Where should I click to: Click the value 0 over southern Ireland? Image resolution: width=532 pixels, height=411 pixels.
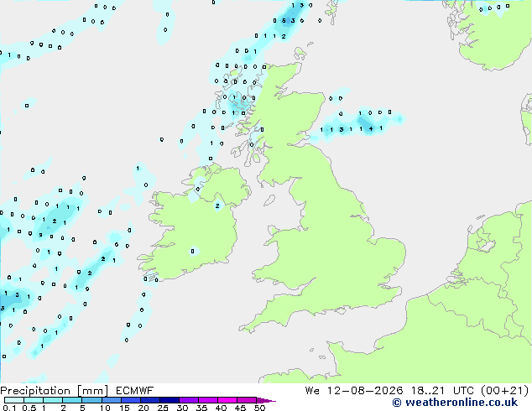192,252
